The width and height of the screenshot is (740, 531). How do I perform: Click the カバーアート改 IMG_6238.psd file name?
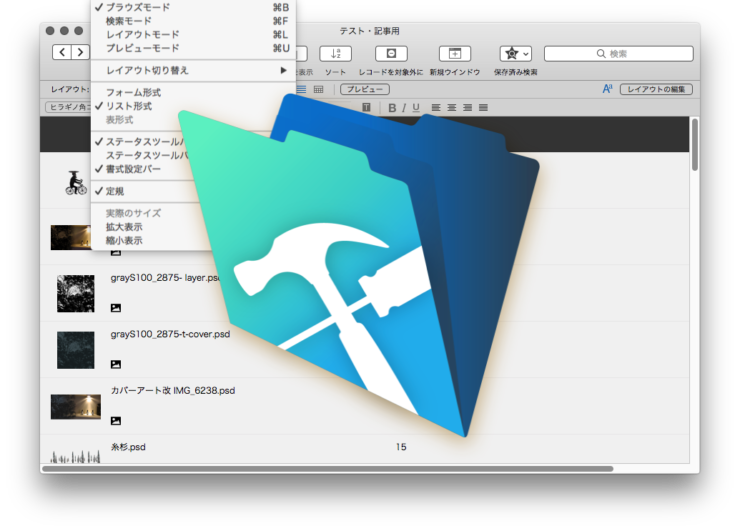(x=173, y=391)
